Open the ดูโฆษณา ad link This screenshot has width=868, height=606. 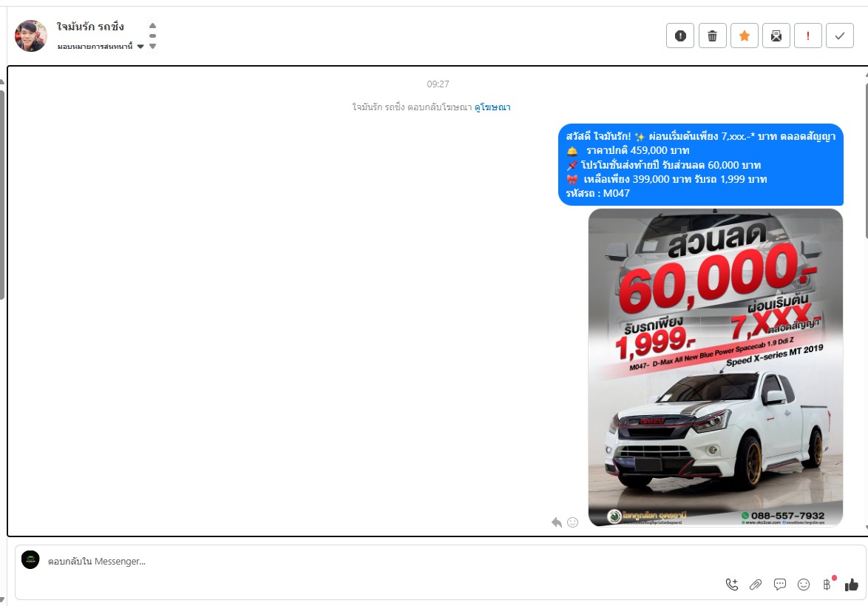pyautogui.click(x=492, y=107)
